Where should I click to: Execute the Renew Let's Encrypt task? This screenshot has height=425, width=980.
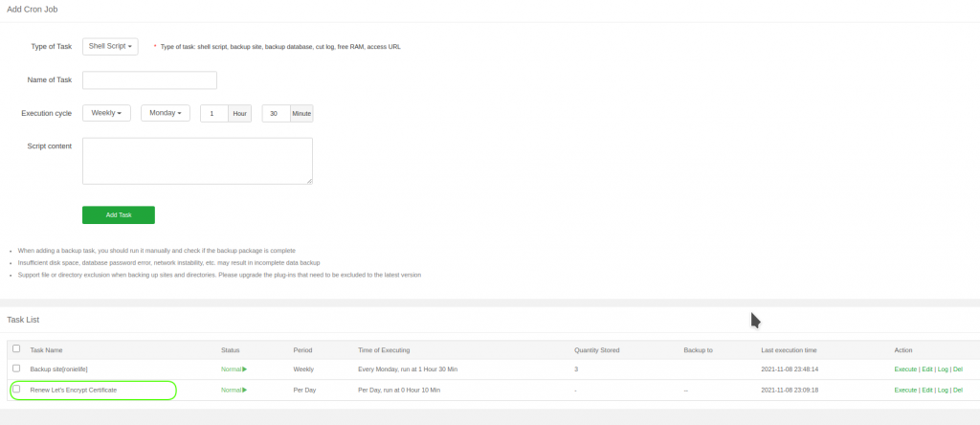click(x=905, y=390)
